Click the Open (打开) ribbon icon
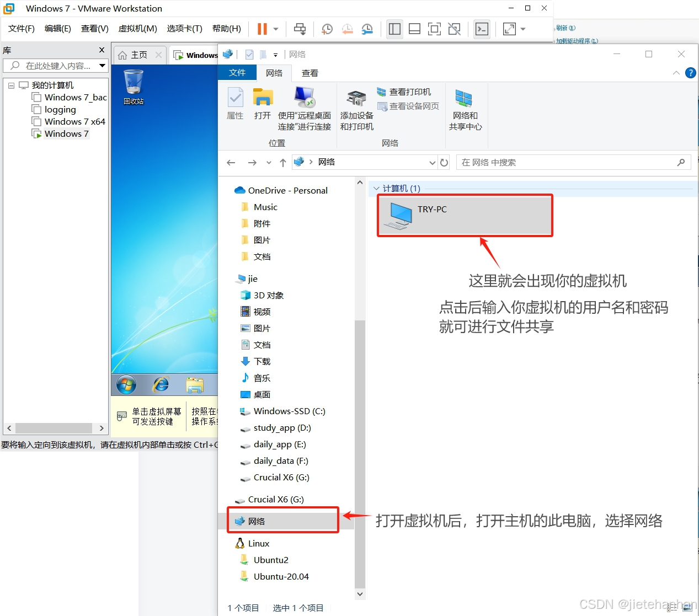The height and width of the screenshot is (616, 699). 263,104
